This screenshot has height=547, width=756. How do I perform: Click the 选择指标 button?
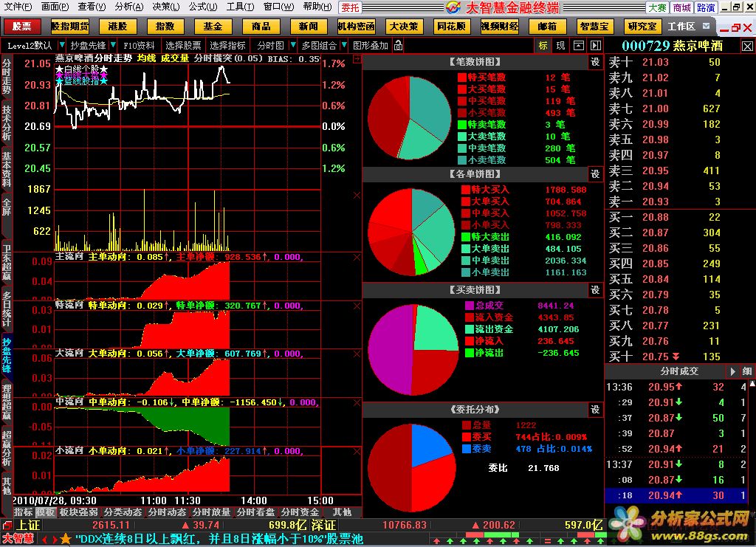[x=227, y=45]
